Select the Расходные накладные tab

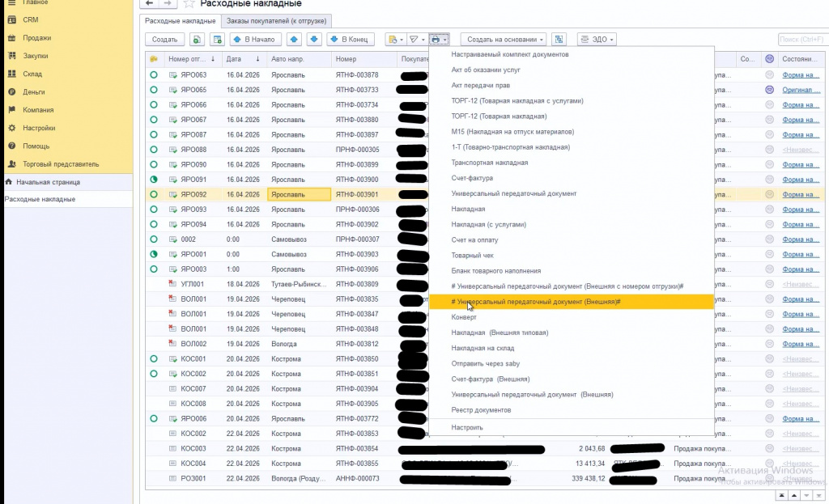point(181,21)
